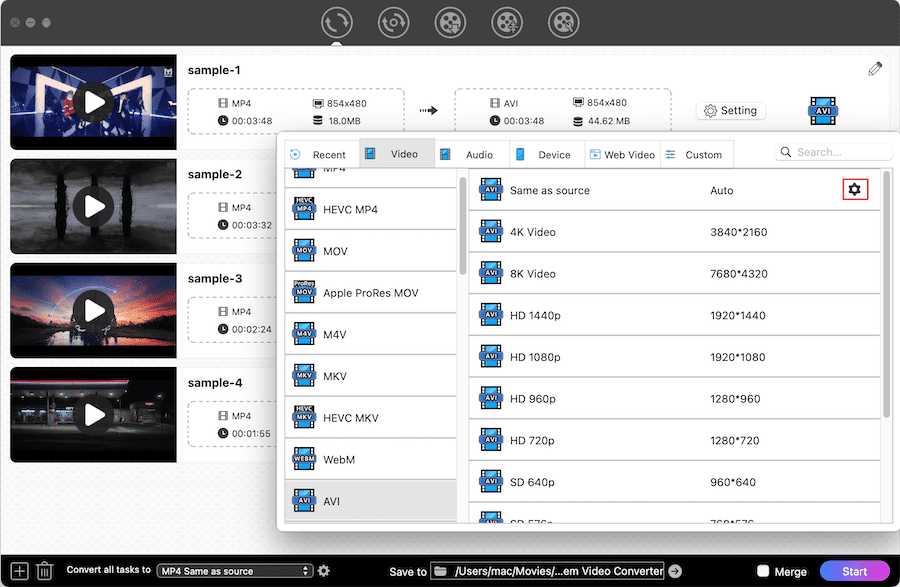This screenshot has width=900, height=587.
Task: Open the gear next to Convert all tasks
Action: (324, 571)
